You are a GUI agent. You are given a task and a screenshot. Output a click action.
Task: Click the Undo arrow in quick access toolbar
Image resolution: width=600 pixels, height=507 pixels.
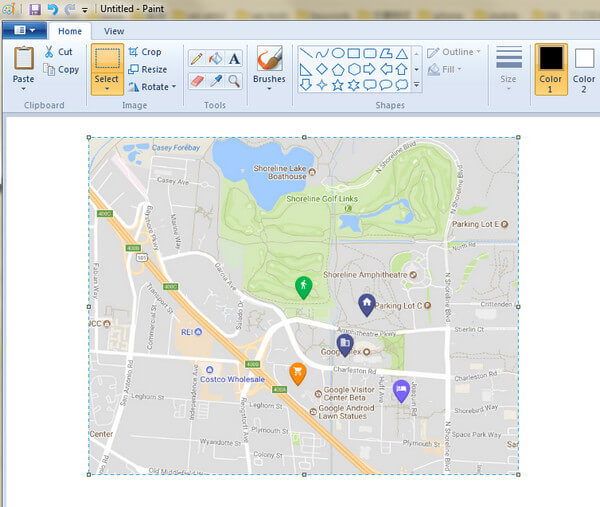[53, 9]
